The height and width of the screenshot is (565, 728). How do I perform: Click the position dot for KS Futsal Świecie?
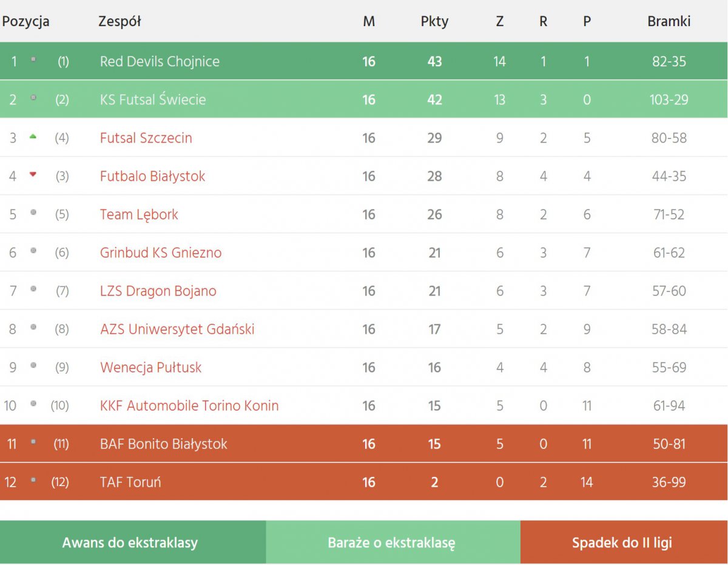[33, 98]
